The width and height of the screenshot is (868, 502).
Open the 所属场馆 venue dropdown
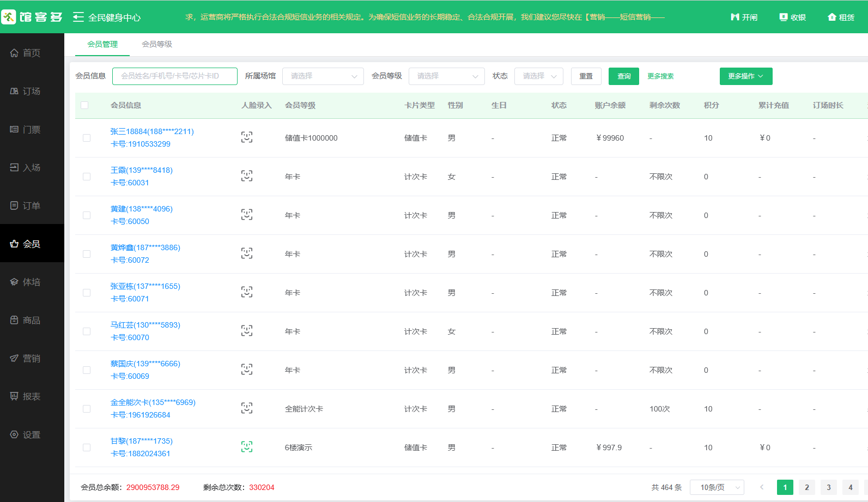(x=323, y=76)
